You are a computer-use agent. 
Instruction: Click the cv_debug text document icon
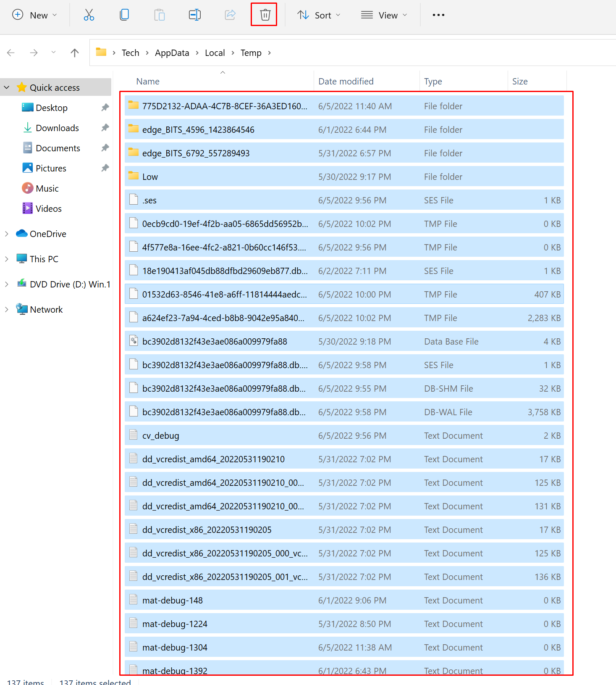(134, 435)
